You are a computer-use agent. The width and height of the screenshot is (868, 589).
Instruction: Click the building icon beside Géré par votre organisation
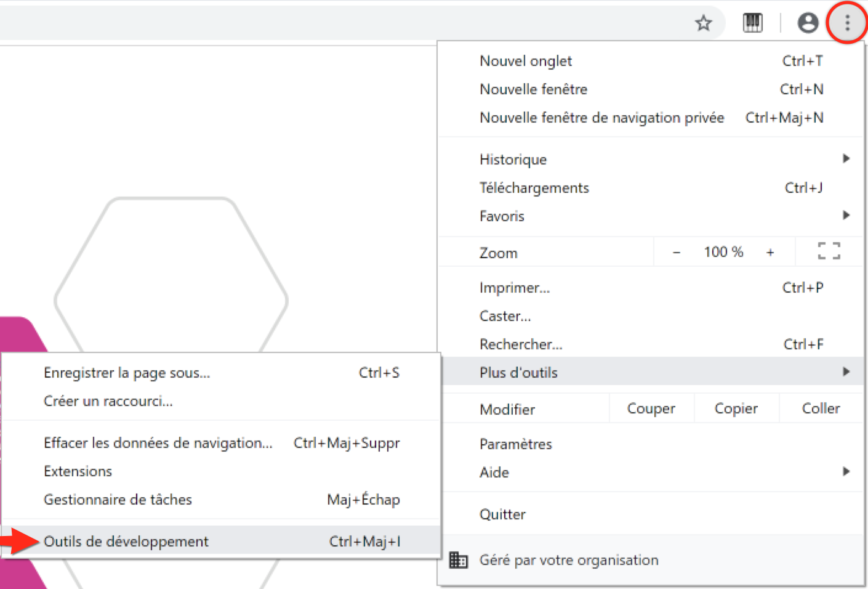(x=459, y=560)
